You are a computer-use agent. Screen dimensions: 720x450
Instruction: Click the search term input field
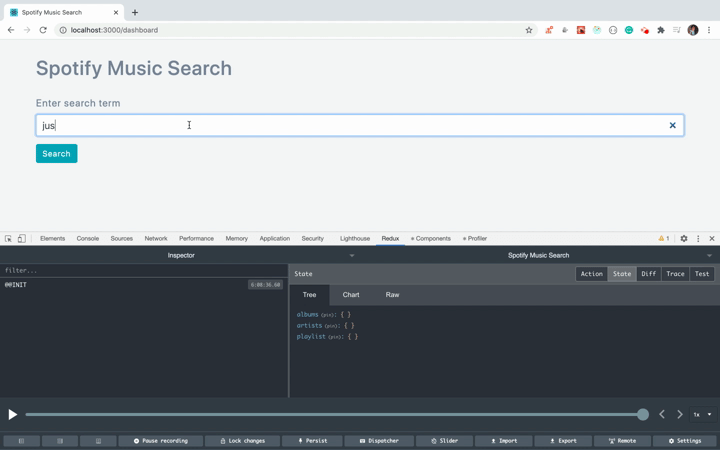pos(360,125)
